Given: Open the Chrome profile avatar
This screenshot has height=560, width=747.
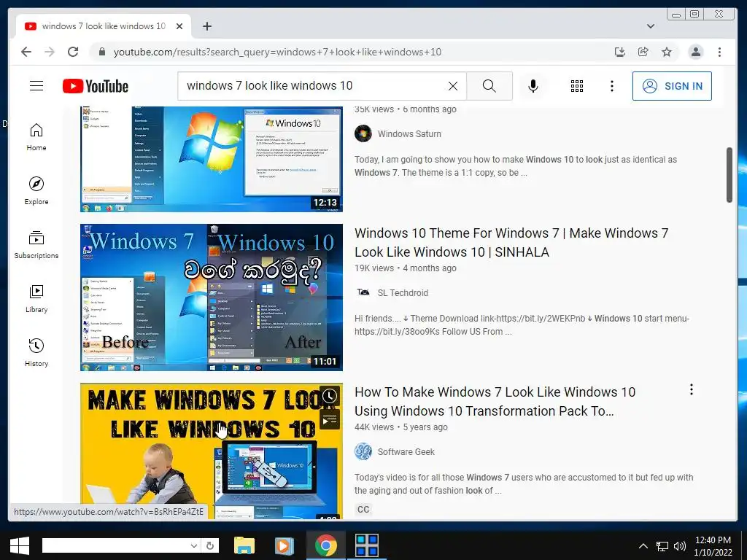Looking at the screenshot, I should pyautogui.click(x=695, y=52).
